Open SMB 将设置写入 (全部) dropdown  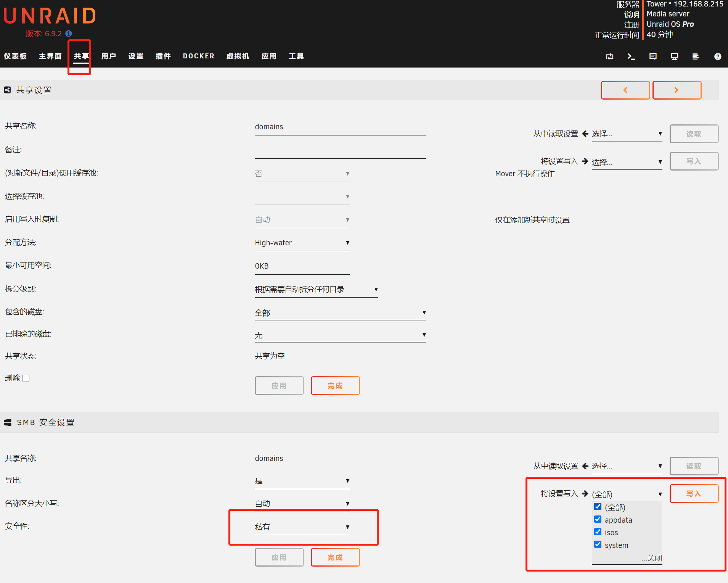627,494
